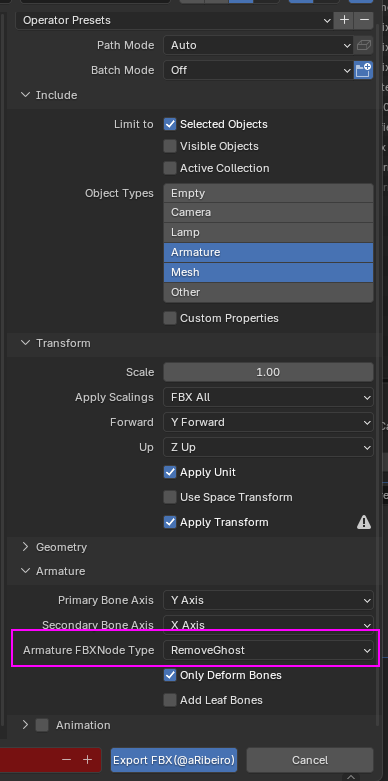Deselect Armature object type

pyautogui.click(x=268, y=253)
